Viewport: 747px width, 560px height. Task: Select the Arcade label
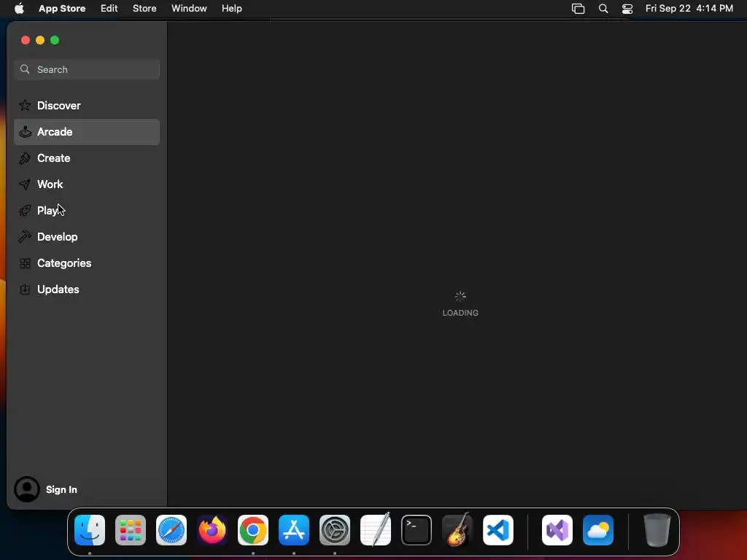tap(55, 132)
